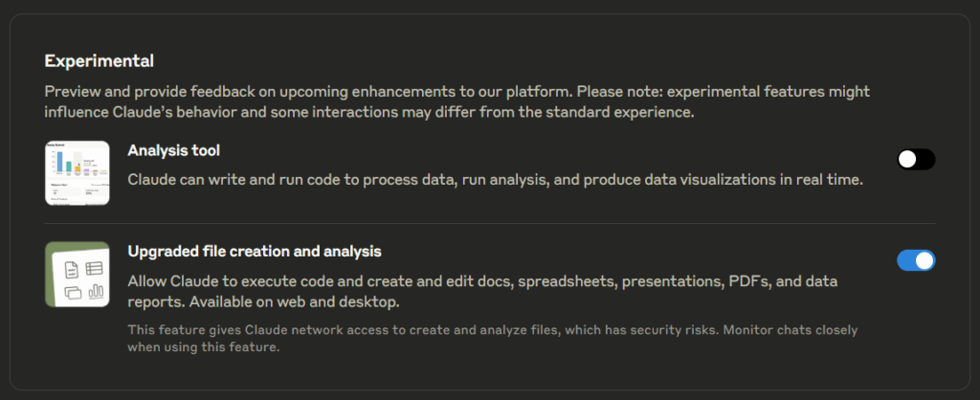This screenshot has width=980, height=400.
Task: Select the Experimental section heading
Action: 100,61
